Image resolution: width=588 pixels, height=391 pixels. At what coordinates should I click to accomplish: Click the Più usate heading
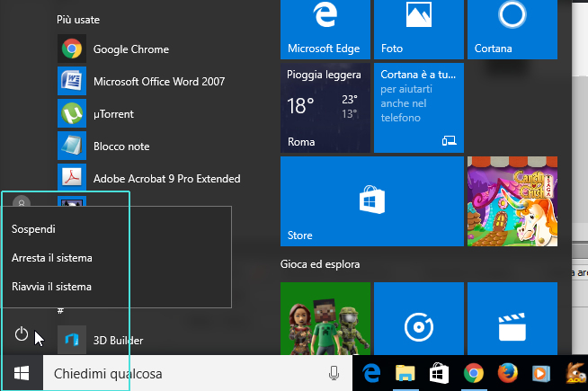(78, 20)
